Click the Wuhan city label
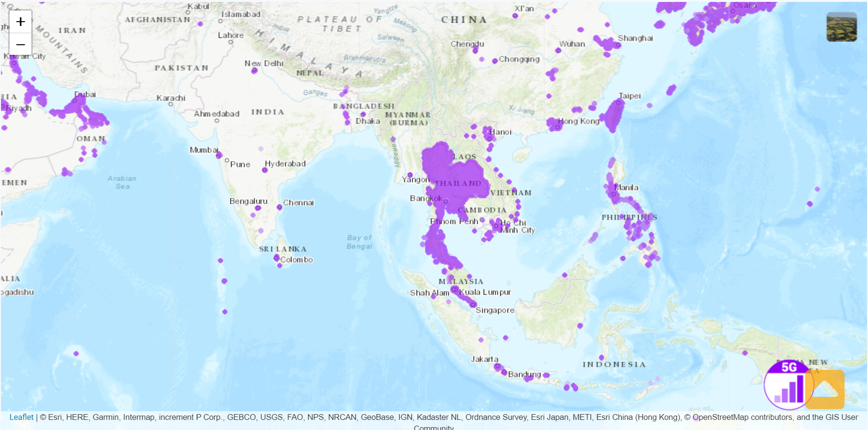The image size is (868, 430). (x=572, y=44)
